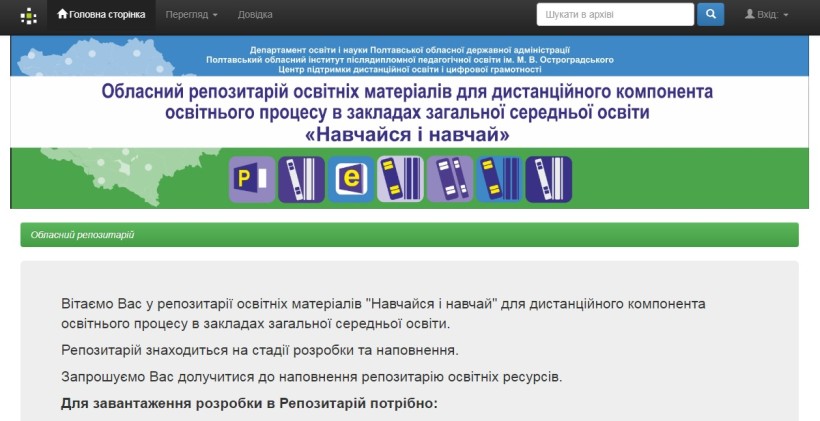This screenshot has width=820, height=421.
Task: Expand the Вхід login dropdown
Action: click(766, 15)
